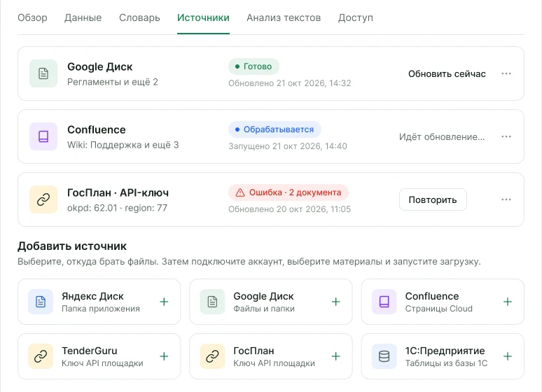Click Обновить сейчас for Google Диск
542x392 pixels.
pos(447,73)
